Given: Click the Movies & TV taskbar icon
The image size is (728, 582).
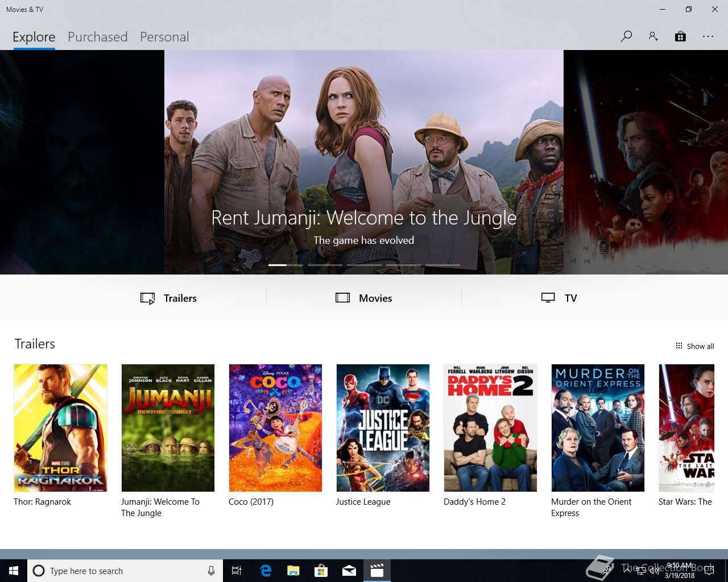Looking at the screenshot, I should [377, 571].
